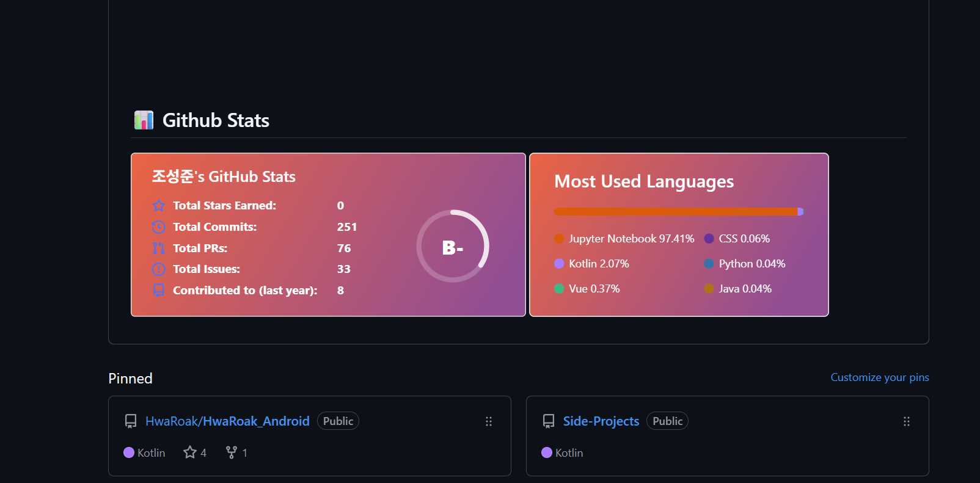Grab the drag handle on HwaRoak_Android pin
The width and height of the screenshot is (980, 483).
click(489, 421)
